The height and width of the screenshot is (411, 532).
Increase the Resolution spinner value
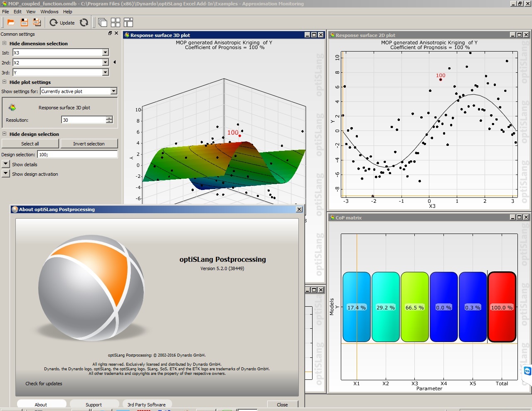pos(109,118)
